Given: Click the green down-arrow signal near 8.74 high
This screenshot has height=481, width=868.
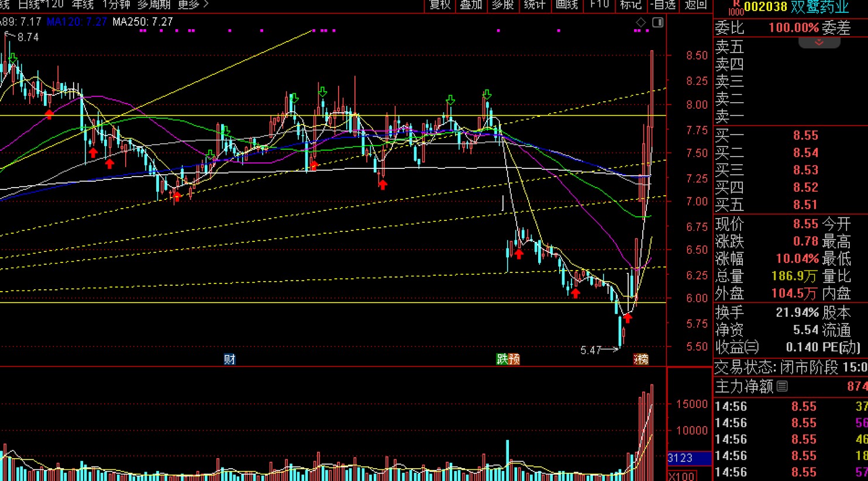Looking at the screenshot, I should tap(13, 58).
